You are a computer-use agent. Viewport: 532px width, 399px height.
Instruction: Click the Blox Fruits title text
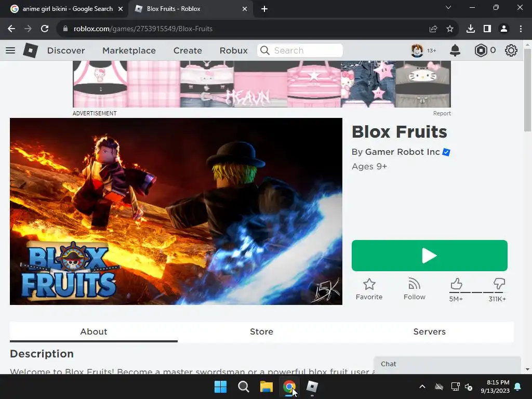point(400,131)
